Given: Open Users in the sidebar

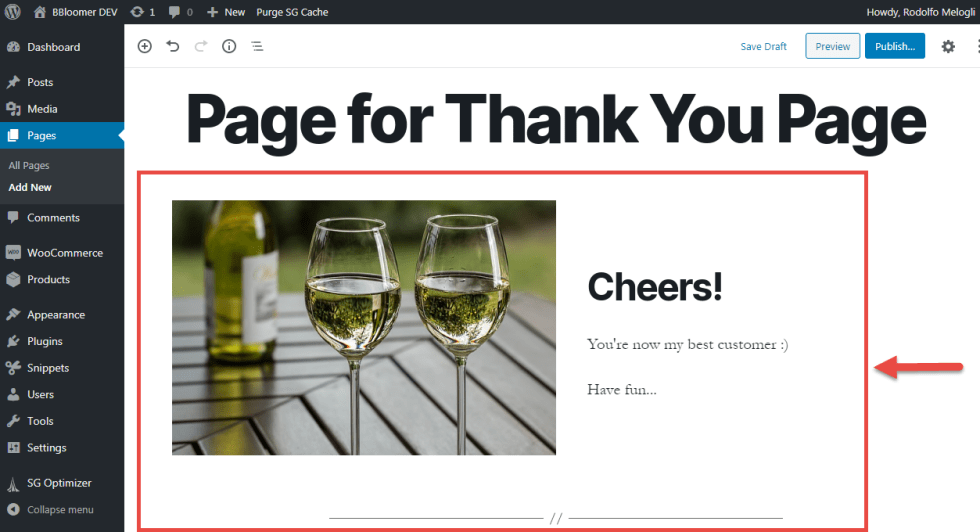Looking at the screenshot, I should (x=40, y=394).
